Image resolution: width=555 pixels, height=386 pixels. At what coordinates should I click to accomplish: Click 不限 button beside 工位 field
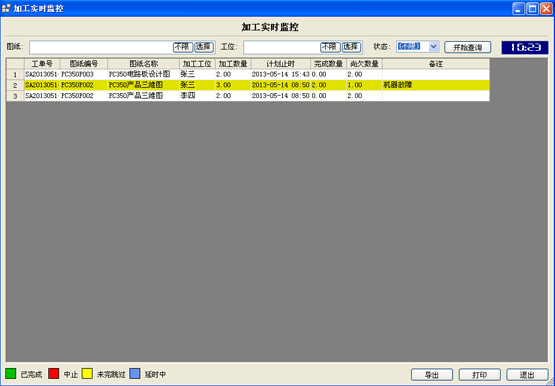point(330,47)
